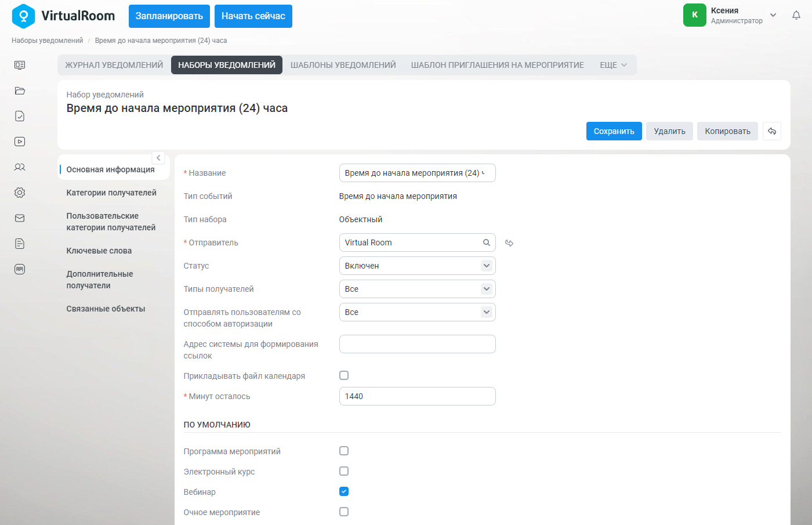Viewport: 812px width, 525px height.
Task: Check the Электронный курс checkbox
Action: click(344, 471)
